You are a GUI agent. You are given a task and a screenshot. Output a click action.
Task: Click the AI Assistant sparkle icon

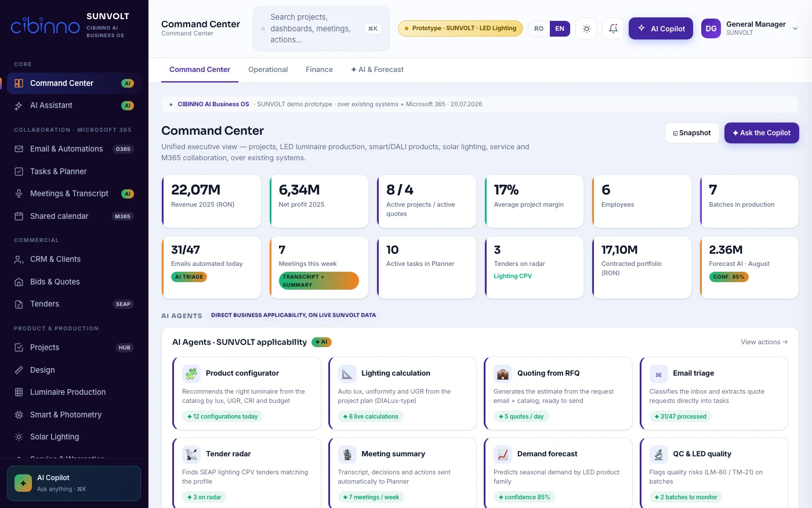click(19, 106)
